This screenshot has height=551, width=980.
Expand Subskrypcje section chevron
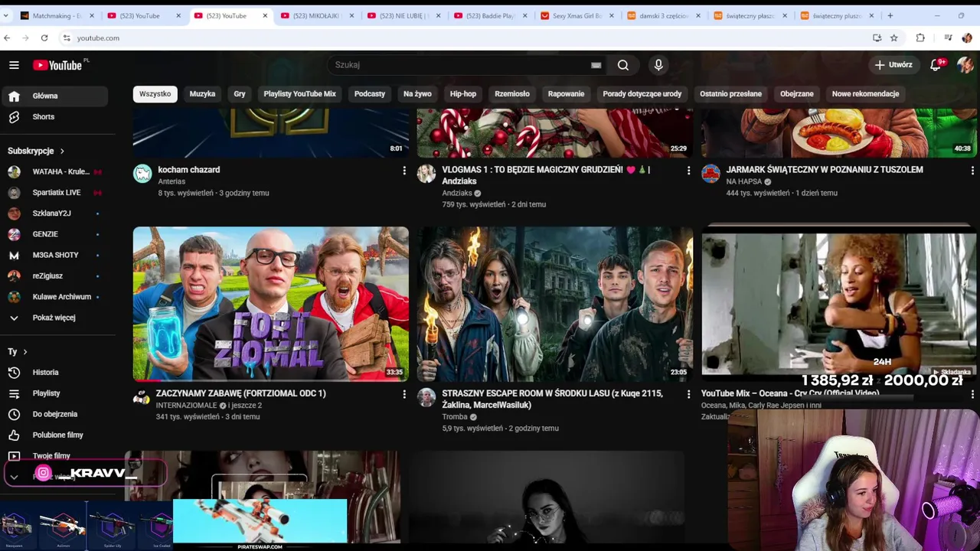(62, 151)
